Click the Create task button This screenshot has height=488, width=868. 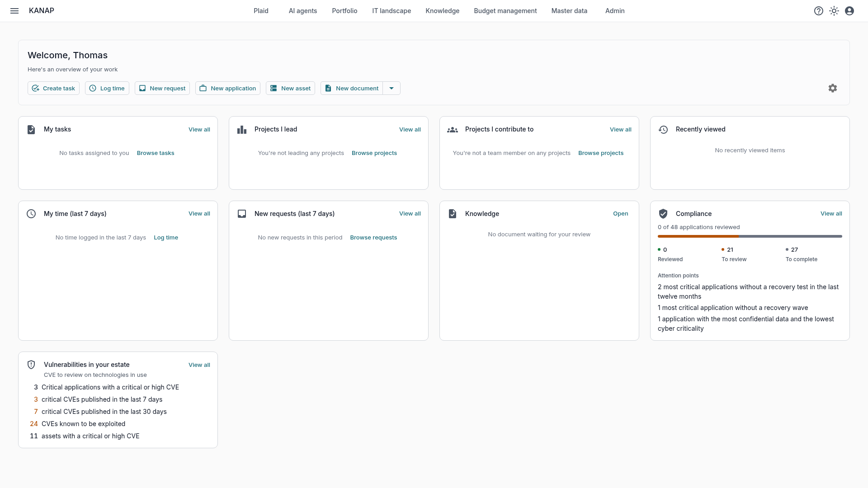click(53, 88)
